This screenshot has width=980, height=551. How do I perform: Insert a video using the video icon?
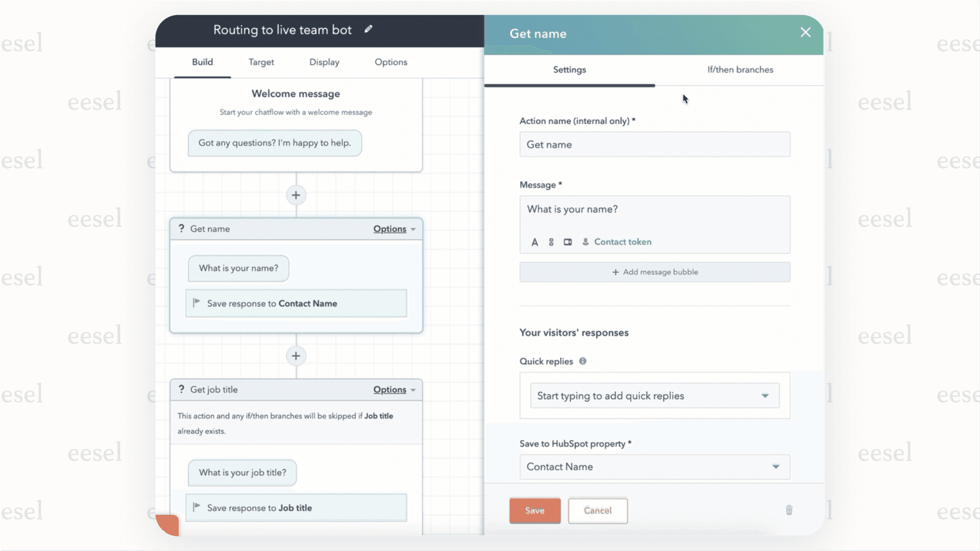(x=567, y=241)
